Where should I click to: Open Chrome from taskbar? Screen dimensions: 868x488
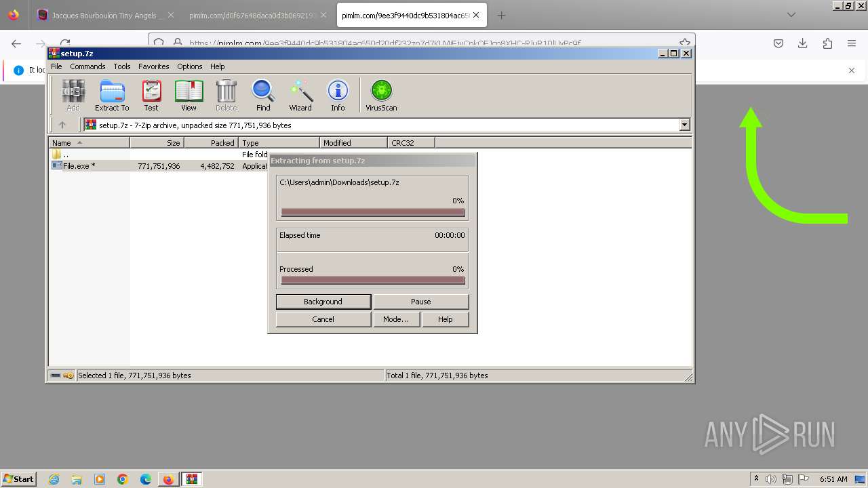click(x=123, y=479)
